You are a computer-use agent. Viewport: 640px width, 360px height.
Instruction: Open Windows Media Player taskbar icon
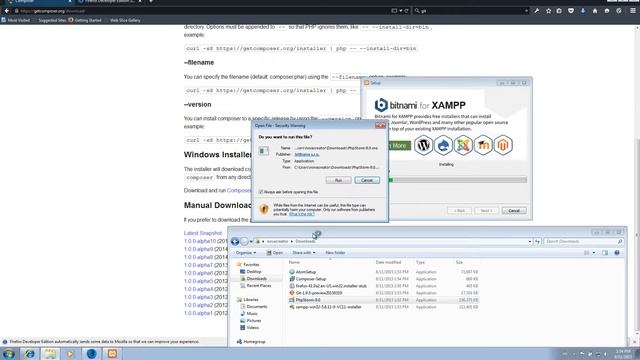(x=71, y=353)
